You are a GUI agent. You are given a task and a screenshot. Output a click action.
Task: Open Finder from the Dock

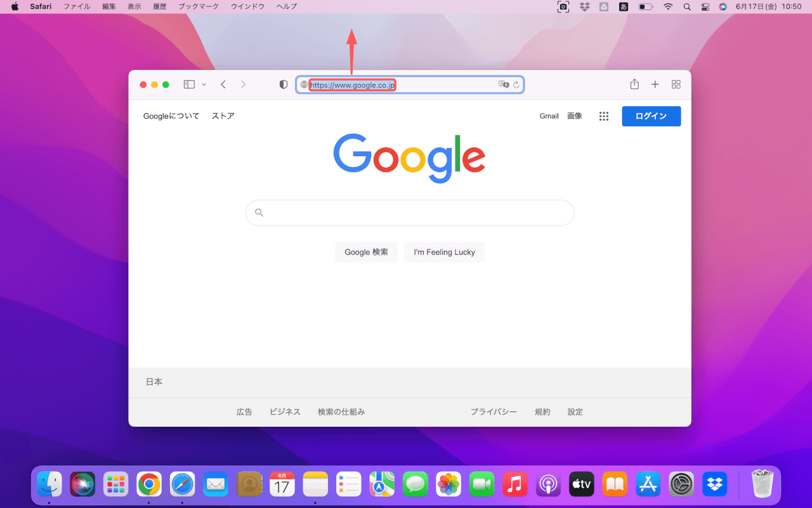[49, 484]
